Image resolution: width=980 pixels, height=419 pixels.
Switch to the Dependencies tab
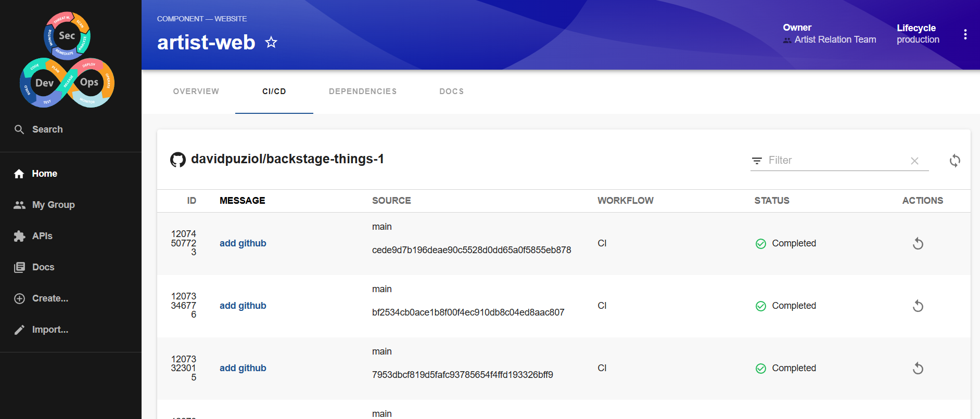pos(363,91)
